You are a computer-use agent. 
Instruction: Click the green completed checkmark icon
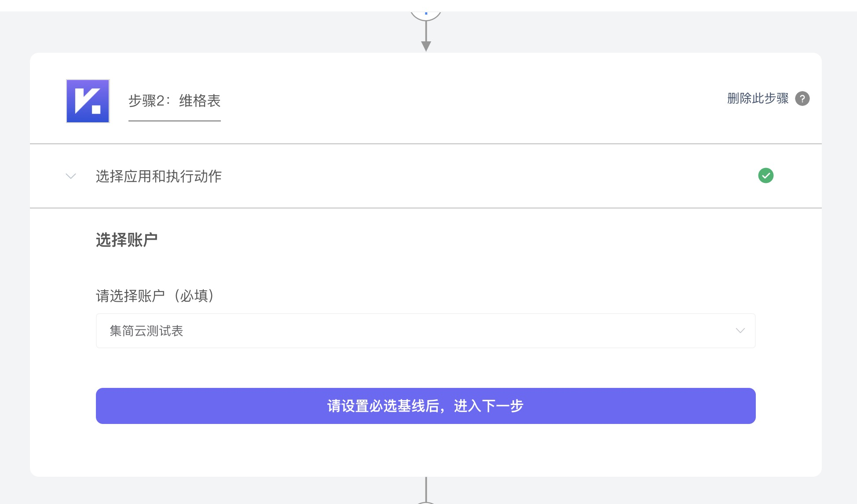tap(765, 175)
